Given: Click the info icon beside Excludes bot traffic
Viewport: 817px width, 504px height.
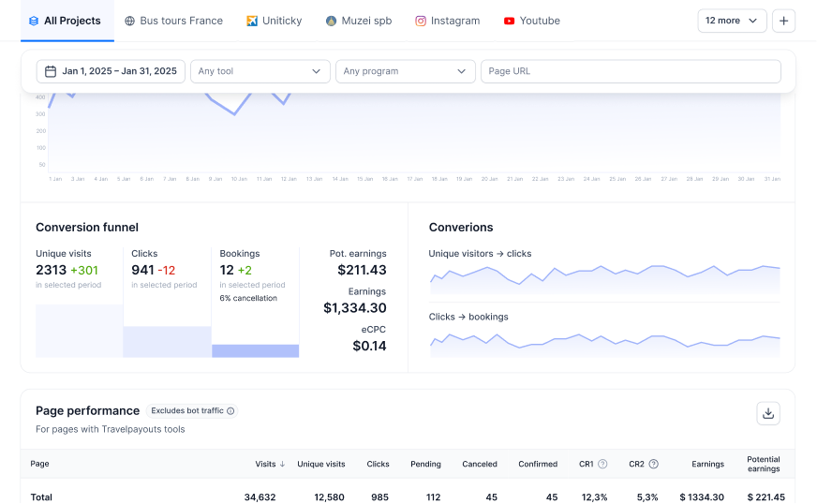Looking at the screenshot, I should point(230,410).
